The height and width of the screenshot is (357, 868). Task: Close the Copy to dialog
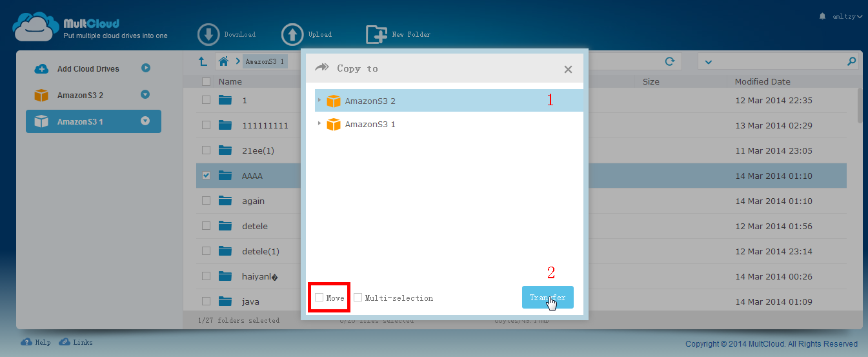coord(568,69)
